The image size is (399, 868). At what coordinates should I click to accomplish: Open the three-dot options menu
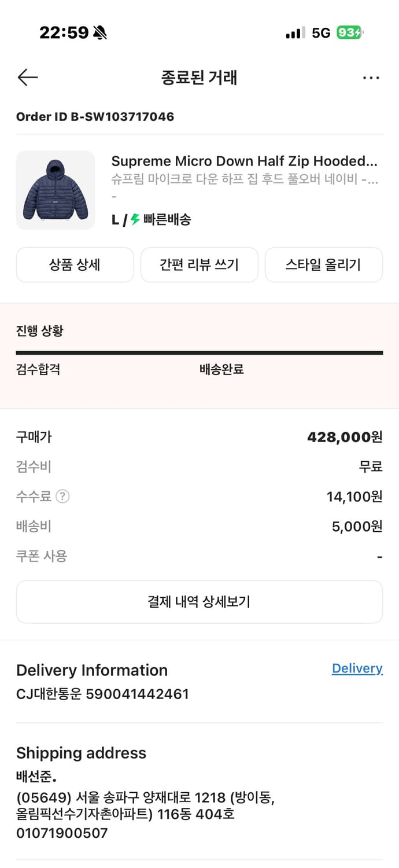tap(371, 77)
